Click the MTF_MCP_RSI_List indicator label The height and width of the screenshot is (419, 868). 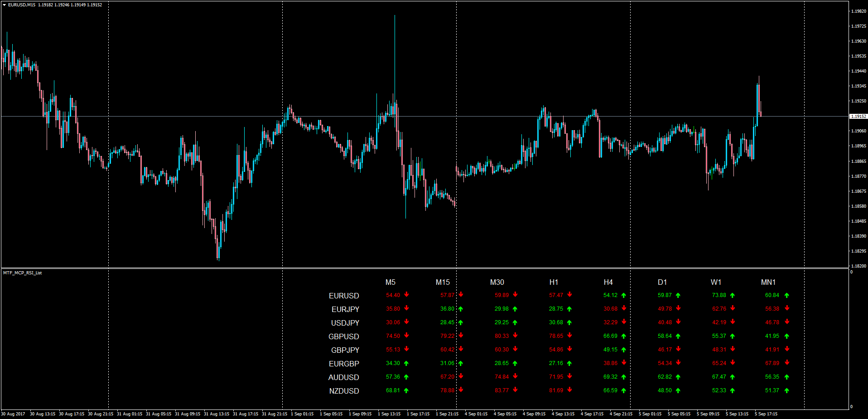point(23,273)
